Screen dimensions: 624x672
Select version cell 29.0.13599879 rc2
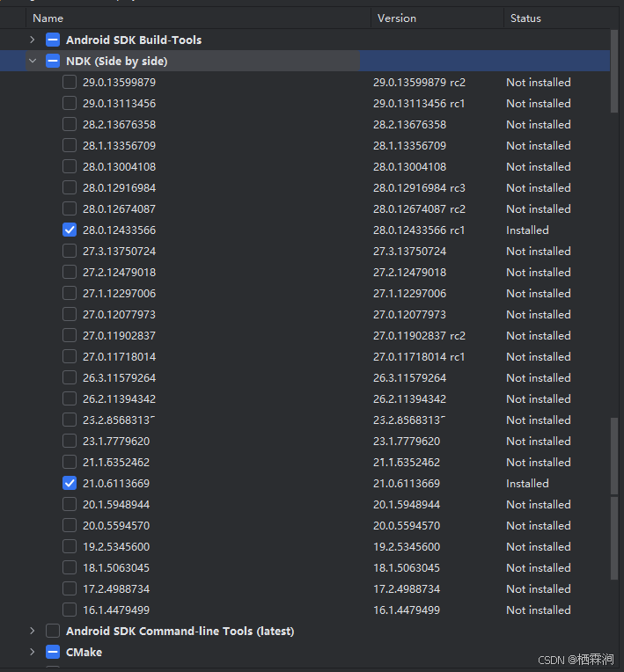[419, 82]
